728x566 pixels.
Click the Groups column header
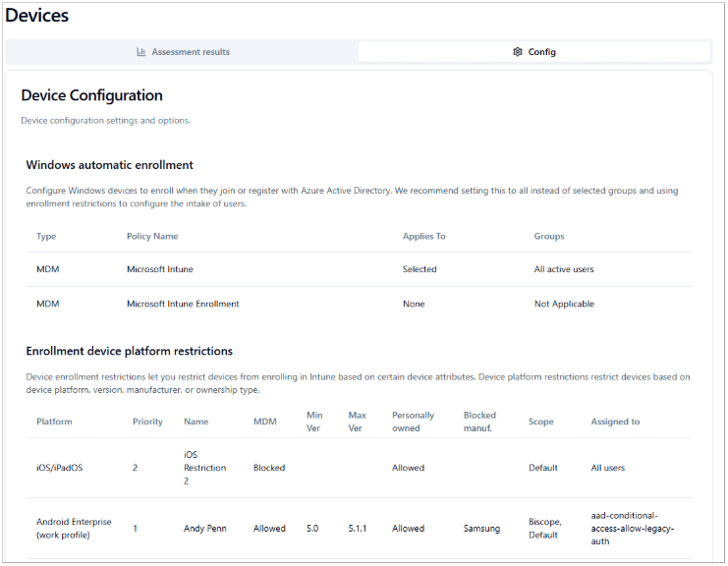click(549, 236)
